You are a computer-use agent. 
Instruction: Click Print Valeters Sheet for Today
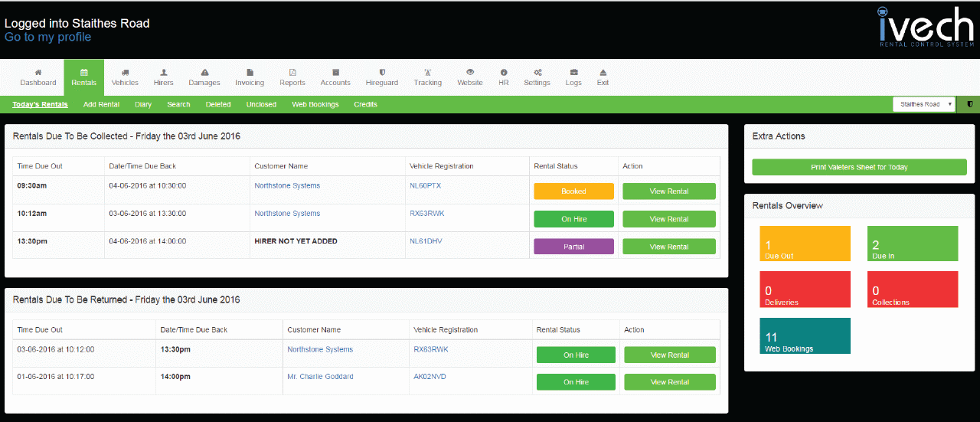[859, 167]
